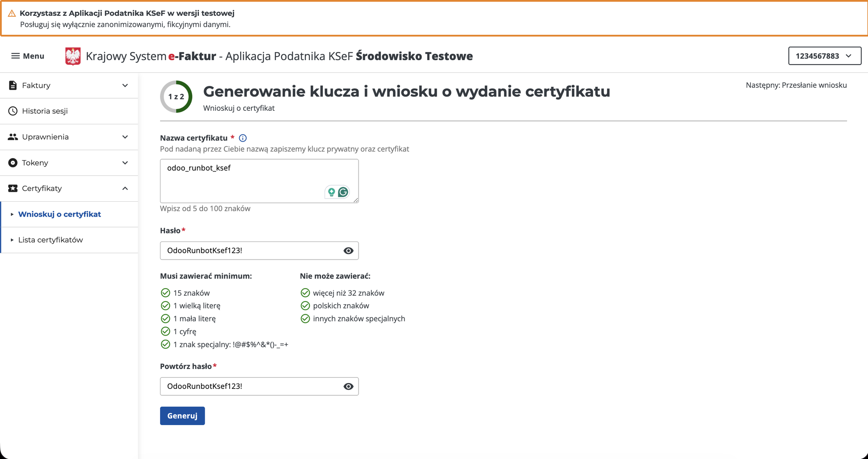Open Lista certyfikatów menu item
868x459 pixels.
51,240
